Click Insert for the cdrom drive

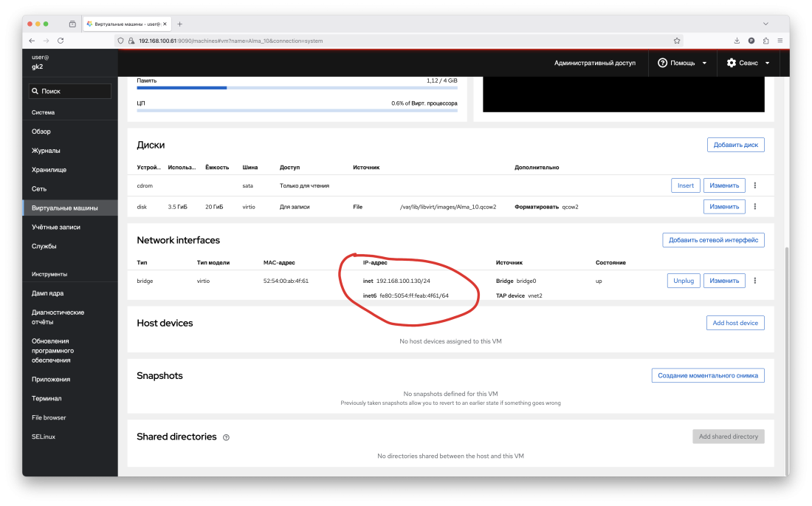click(685, 185)
